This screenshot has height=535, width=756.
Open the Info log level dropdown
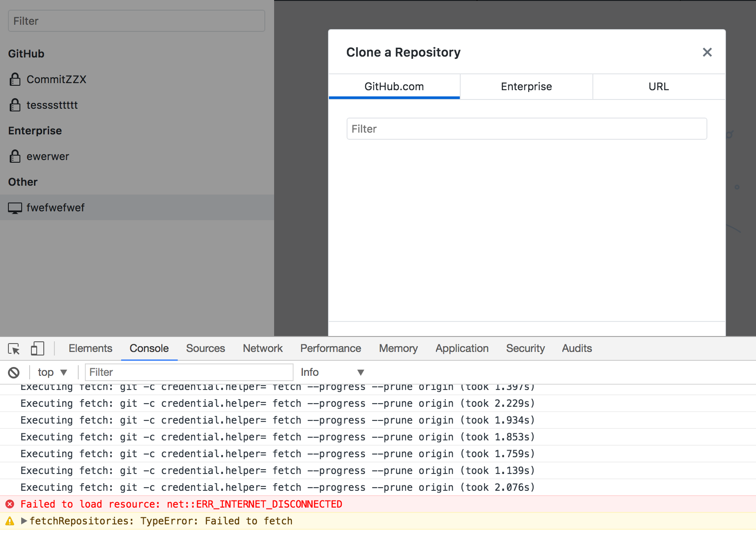pyautogui.click(x=332, y=372)
